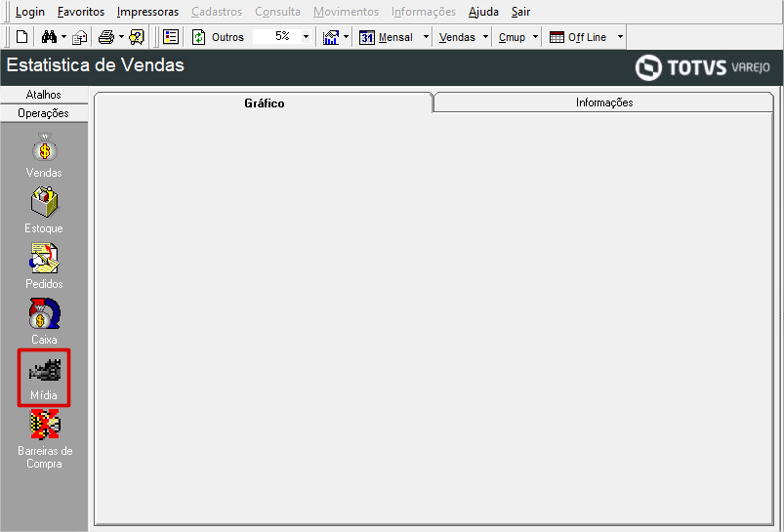Click the Off Line toolbar button
Image resolution: width=784 pixels, height=532 pixels.
(587, 37)
